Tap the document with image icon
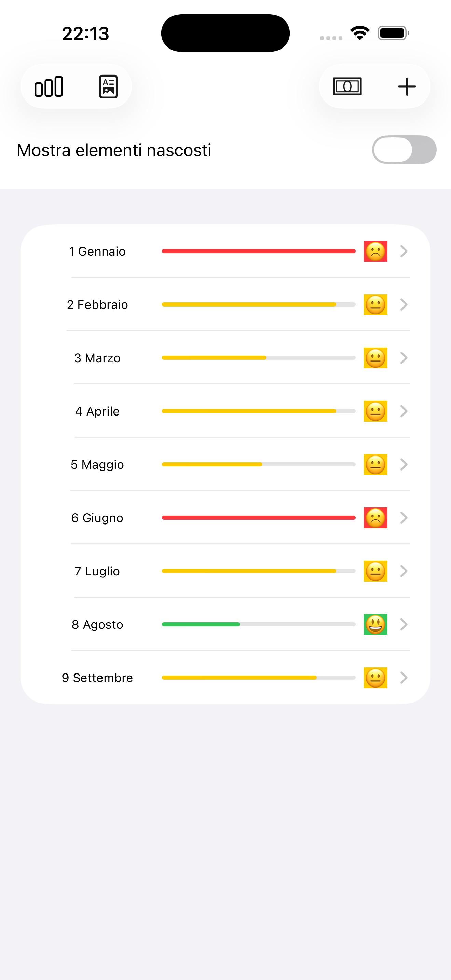 108,86
